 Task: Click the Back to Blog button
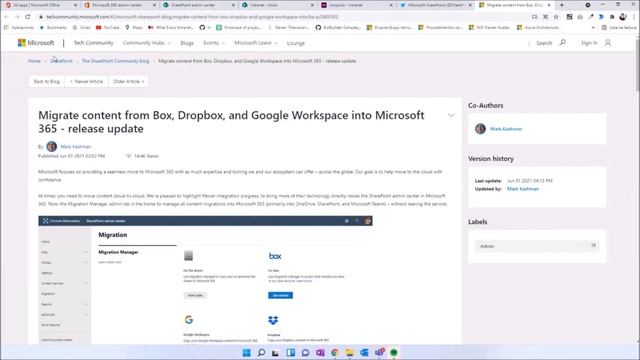point(47,82)
